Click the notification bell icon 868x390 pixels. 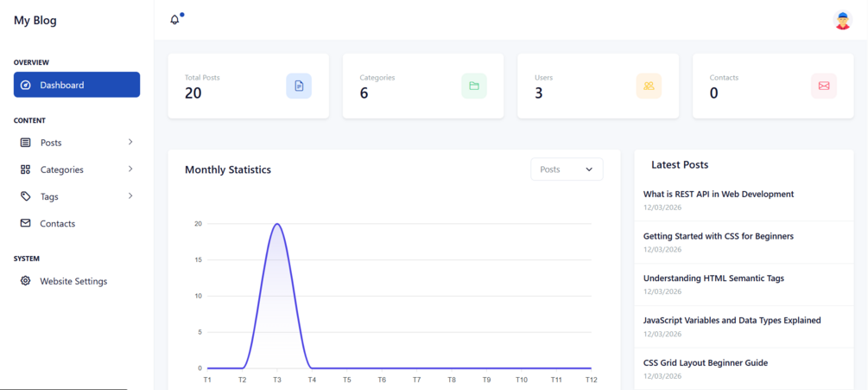[174, 20]
